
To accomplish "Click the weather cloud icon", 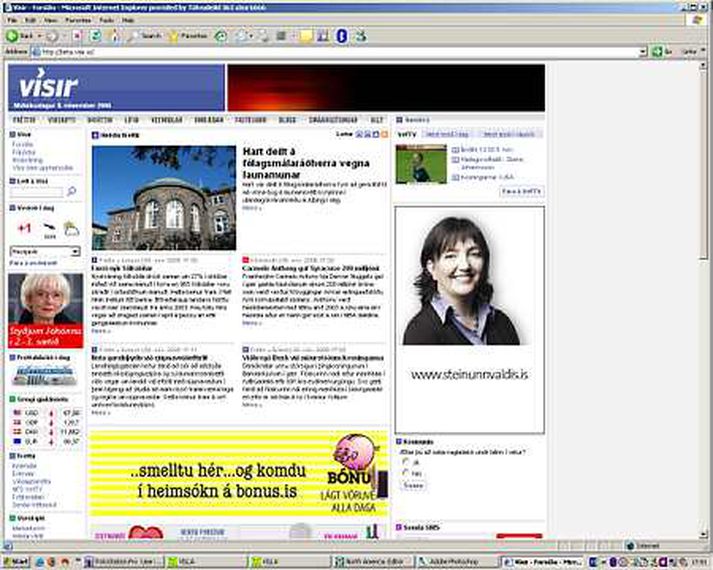I will pyautogui.click(x=71, y=228).
